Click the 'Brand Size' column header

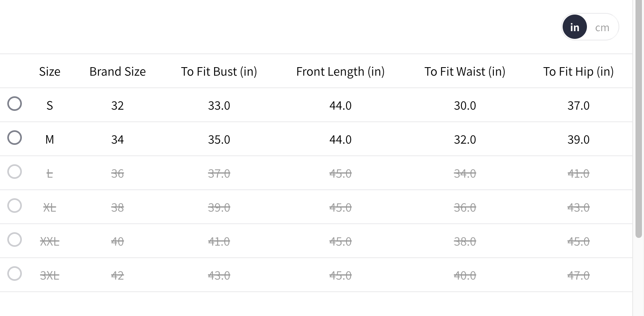point(117,72)
